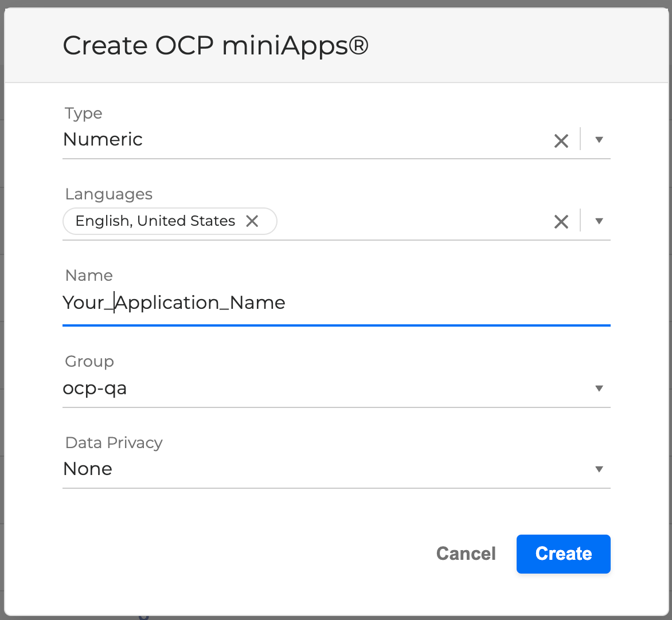Click the blue Create button
The width and height of the screenshot is (672, 620).
pyautogui.click(x=563, y=554)
